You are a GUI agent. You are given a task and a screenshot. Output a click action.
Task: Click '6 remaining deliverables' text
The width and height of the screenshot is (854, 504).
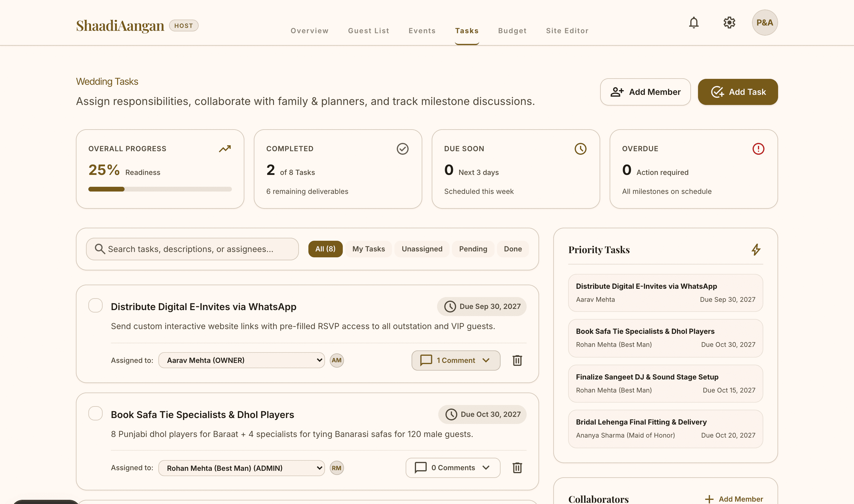pos(307,192)
